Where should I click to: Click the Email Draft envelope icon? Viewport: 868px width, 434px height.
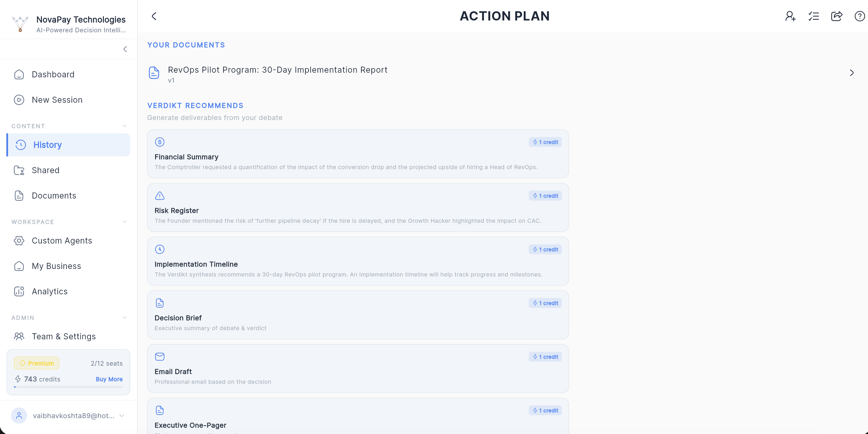point(159,356)
